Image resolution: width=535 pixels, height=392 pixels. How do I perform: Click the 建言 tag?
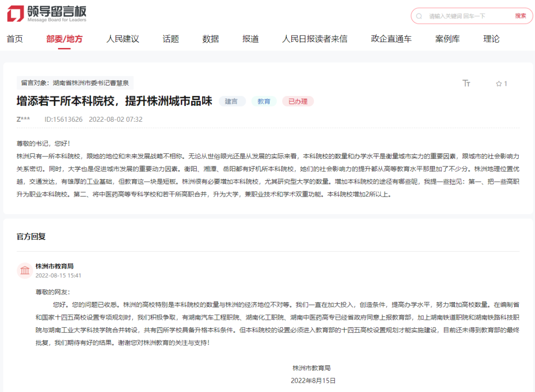click(x=232, y=101)
